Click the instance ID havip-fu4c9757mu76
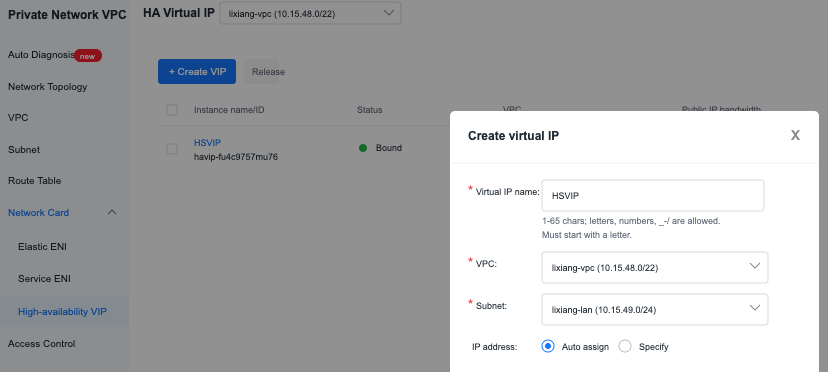The image size is (828, 372). coord(236,157)
